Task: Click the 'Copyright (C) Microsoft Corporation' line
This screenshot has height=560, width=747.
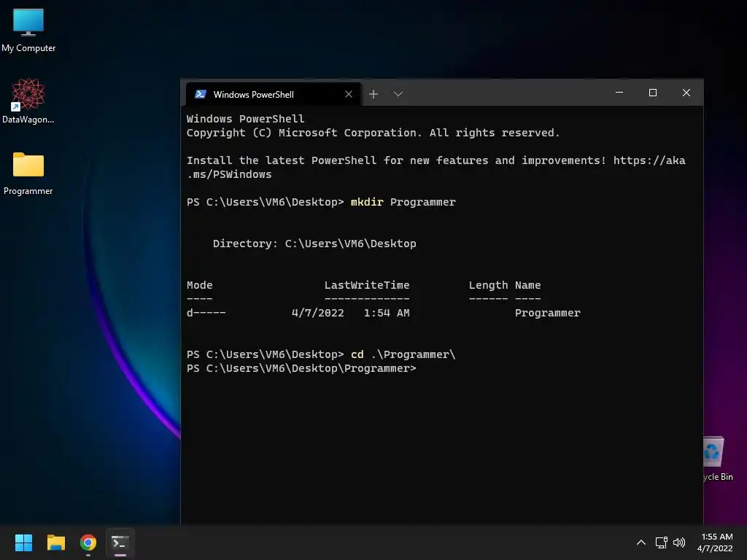Action: (x=373, y=133)
